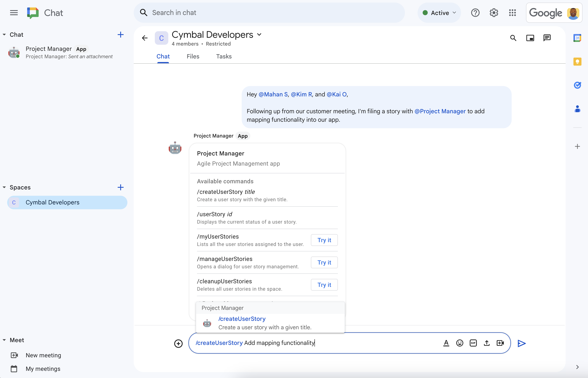The width and height of the screenshot is (588, 378).
Task: Try the /manageUserStories command button
Action: pos(324,262)
